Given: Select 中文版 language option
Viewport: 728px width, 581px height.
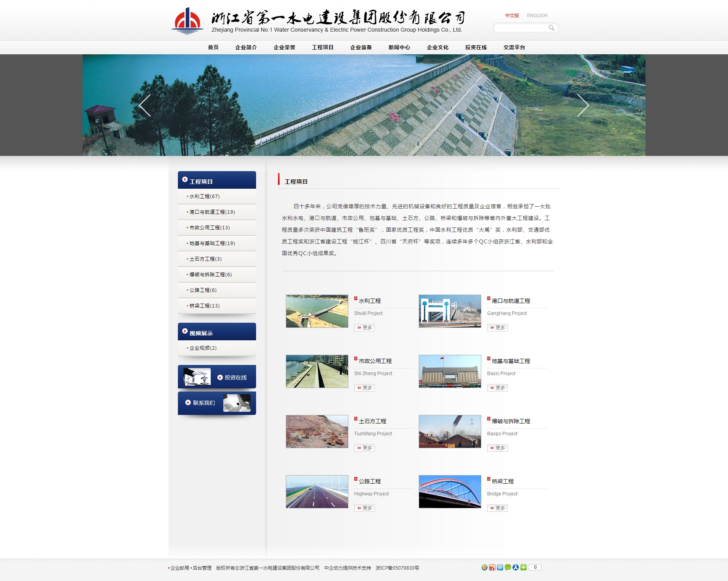Looking at the screenshot, I should pyautogui.click(x=512, y=16).
